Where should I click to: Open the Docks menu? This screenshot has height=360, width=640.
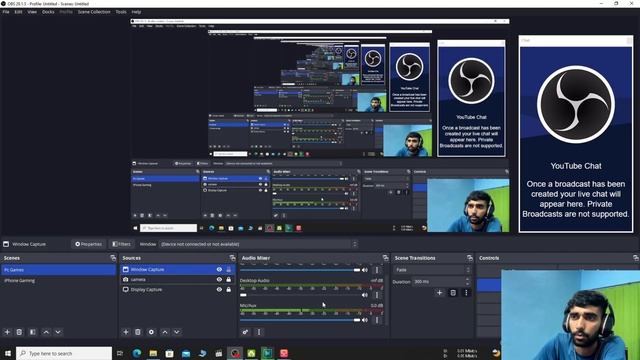tap(48, 12)
